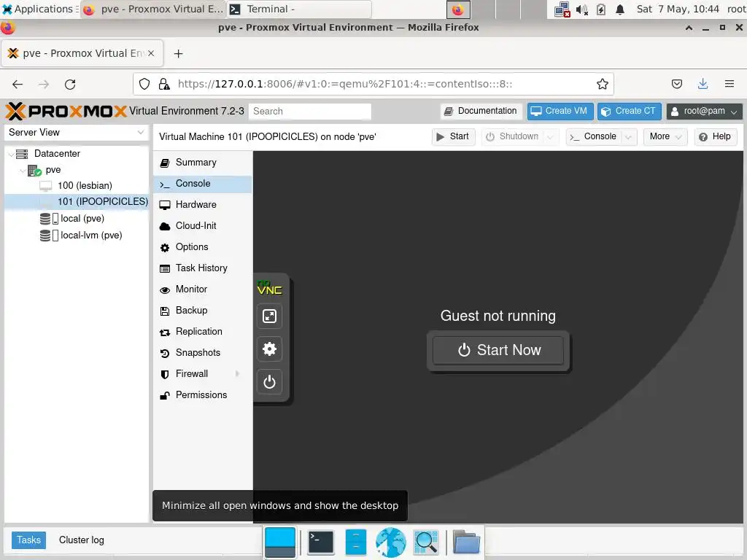Launch the web browser dock icon
Screen dimensions: 747x560
[x=391, y=542]
